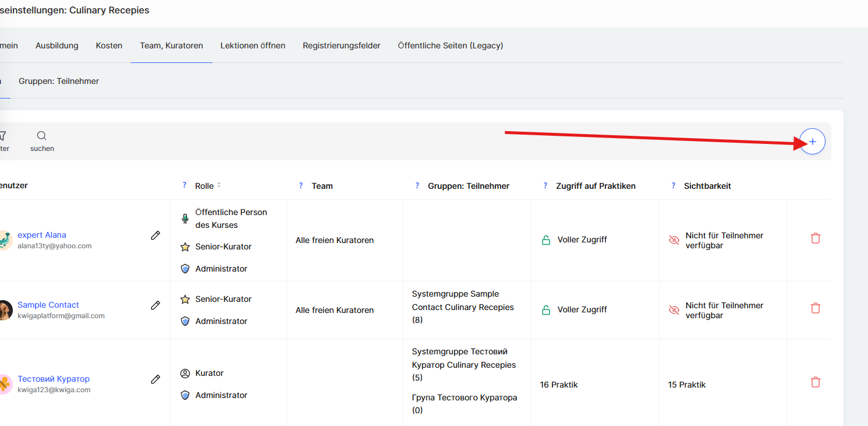Click the plus button to add team member
Viewport: 868px width, 426px height.
(x=812, y=142)
